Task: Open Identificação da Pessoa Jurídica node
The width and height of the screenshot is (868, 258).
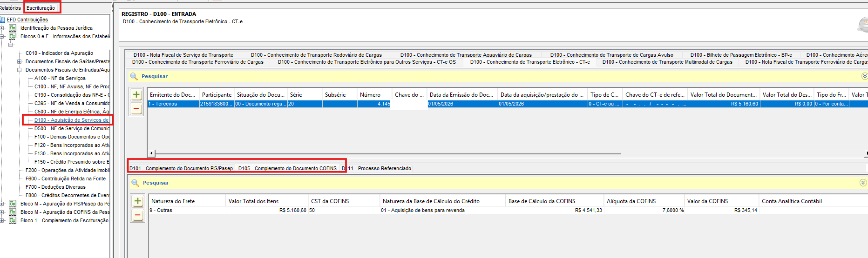Action: click(x=56, y=28)
